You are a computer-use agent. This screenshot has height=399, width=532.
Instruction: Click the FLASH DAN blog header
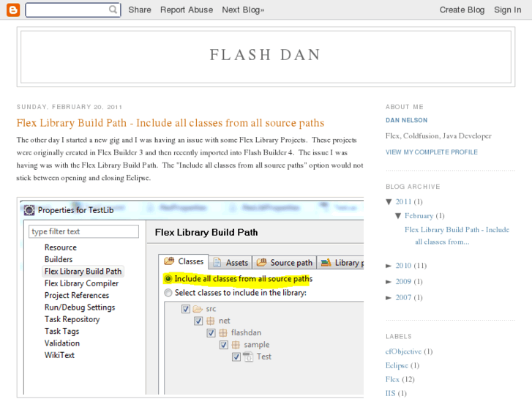click(x=266, y=55)
